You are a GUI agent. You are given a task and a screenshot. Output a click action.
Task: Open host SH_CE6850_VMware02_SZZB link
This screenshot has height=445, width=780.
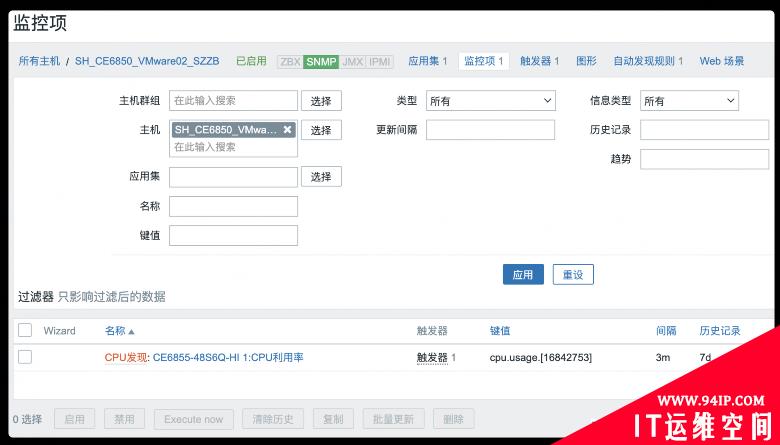[147, 61]
